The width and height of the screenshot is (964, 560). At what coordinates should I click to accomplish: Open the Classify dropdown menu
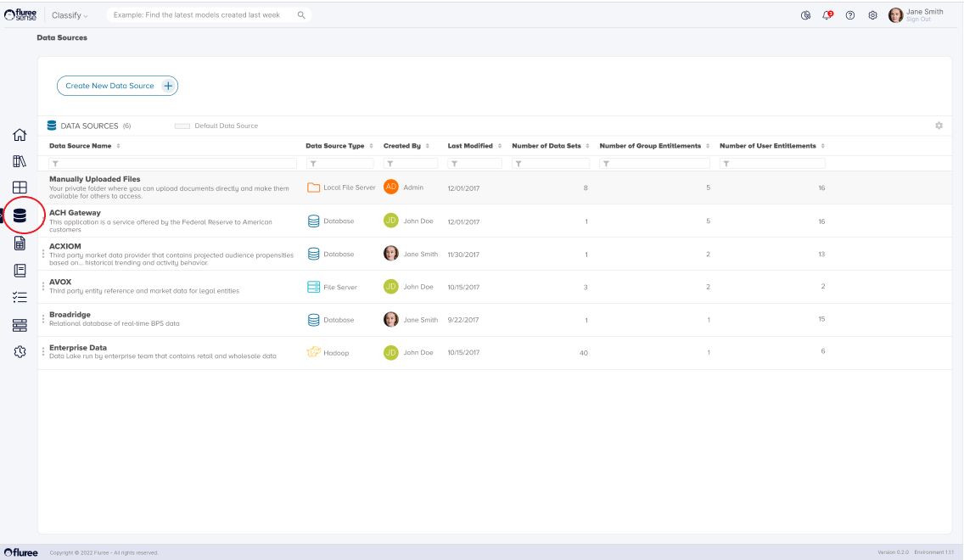70,15
